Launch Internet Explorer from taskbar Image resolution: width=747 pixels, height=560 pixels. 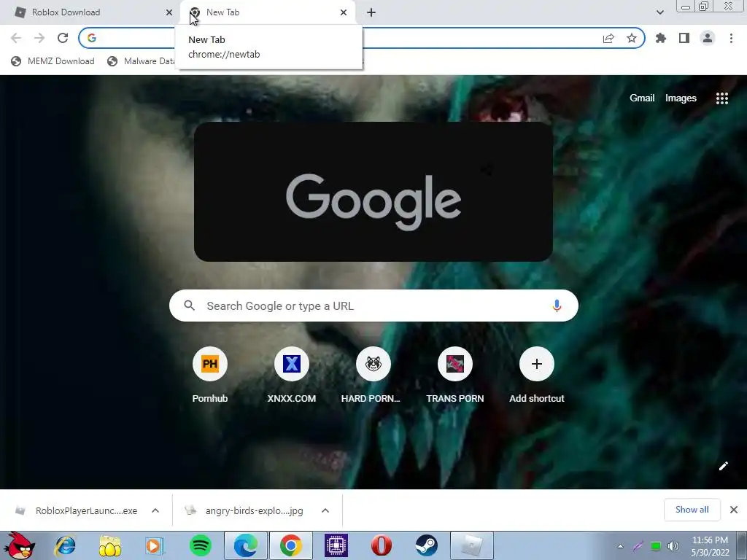[x=65, y=545]
